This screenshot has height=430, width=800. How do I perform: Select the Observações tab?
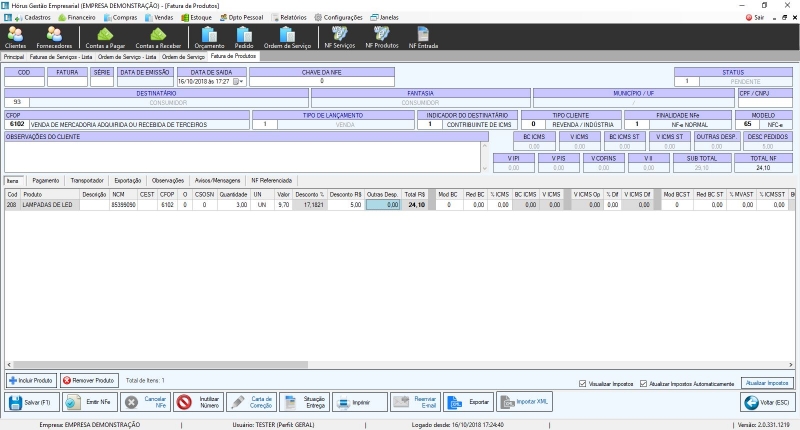tap(168, 181)
